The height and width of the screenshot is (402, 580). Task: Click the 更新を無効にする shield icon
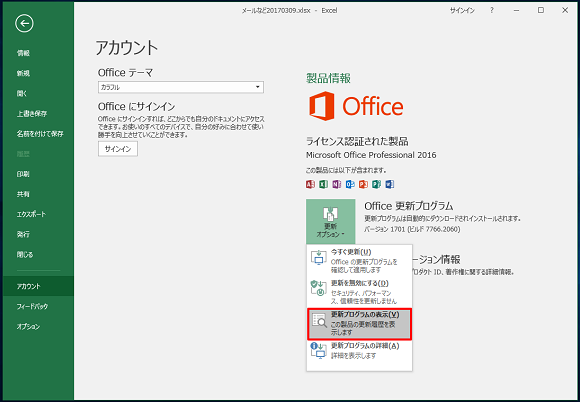318,288
